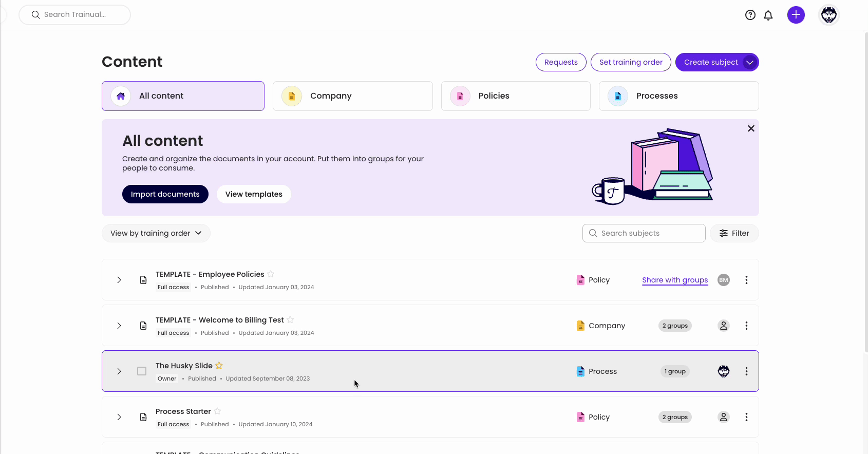This screenshot has height=454, width=868.
Task: Click 1 group badge on The Husky Slide
Action: click(675, 371)
